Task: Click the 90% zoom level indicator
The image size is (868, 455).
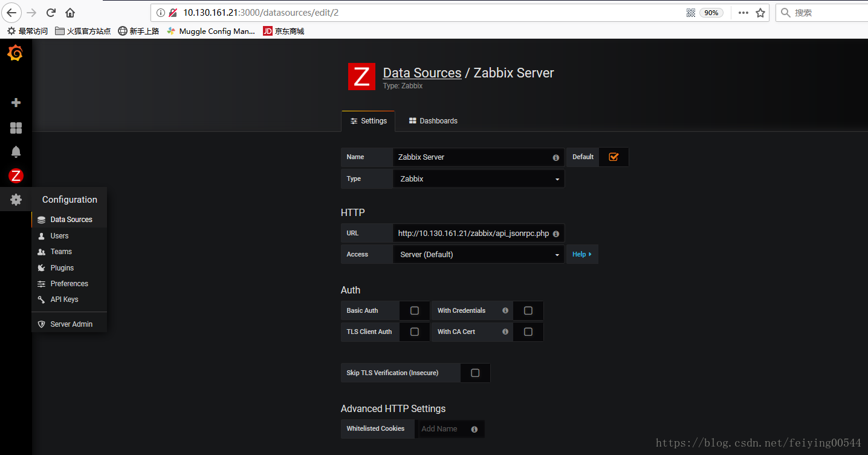Action: pos(711,12)
